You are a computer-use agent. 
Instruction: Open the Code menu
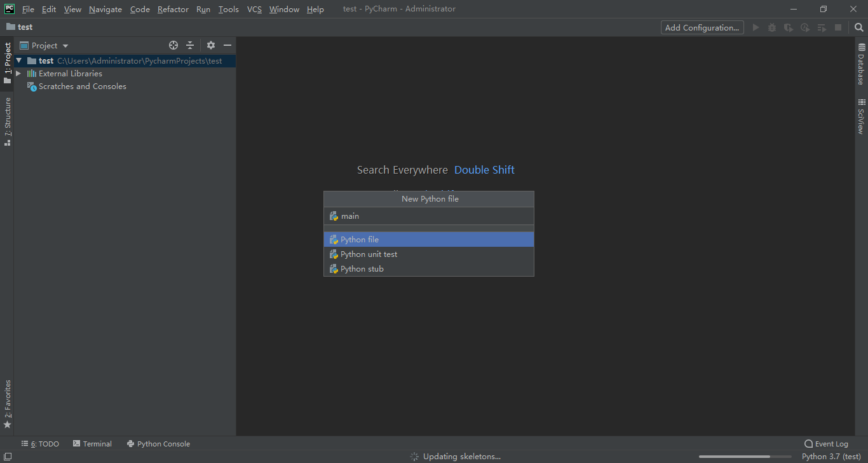(x=140, y=9)
